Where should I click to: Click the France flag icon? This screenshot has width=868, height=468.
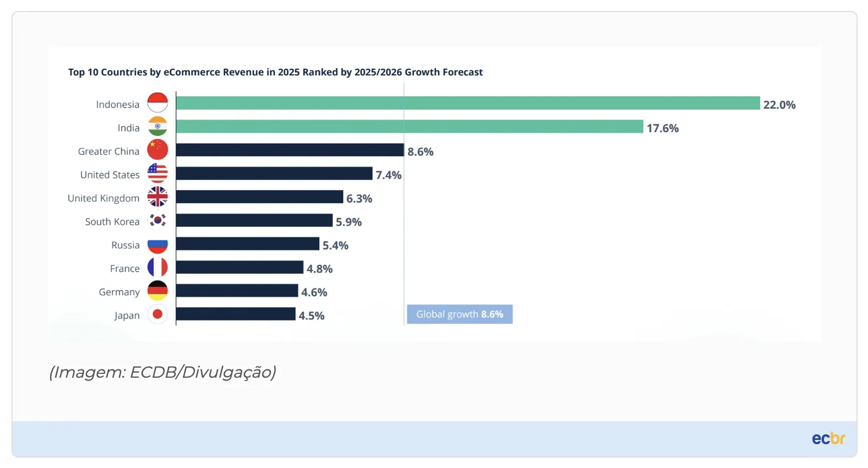tap(158, 267)
